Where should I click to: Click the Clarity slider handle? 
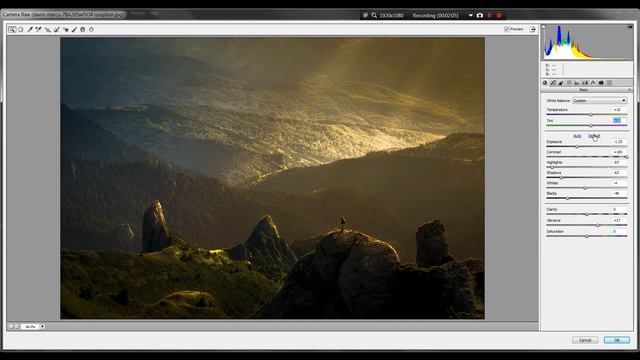click(x=587, y=214)
